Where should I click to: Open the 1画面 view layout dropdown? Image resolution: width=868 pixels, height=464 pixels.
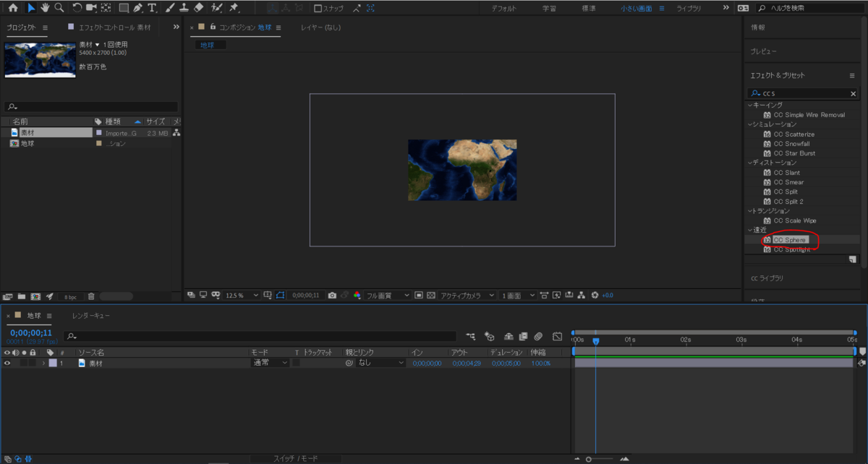519,295
